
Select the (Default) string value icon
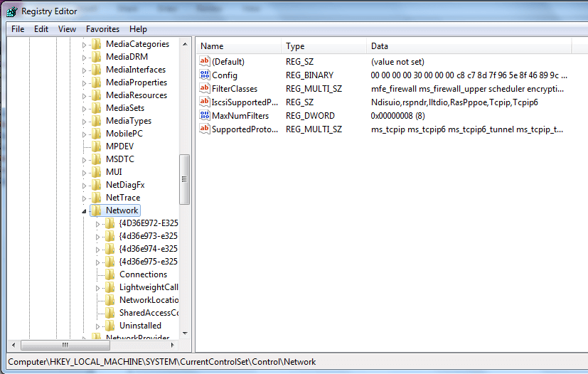(204, 61)
